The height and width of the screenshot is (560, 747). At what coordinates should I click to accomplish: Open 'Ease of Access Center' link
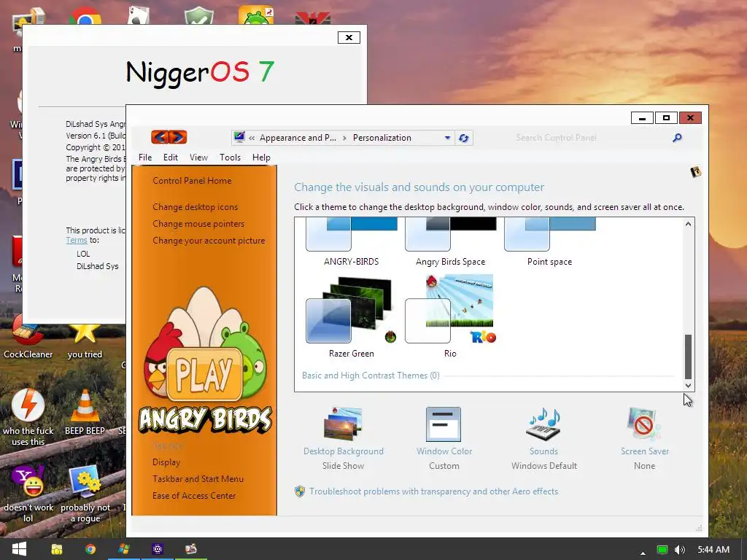tap(194, 496)
